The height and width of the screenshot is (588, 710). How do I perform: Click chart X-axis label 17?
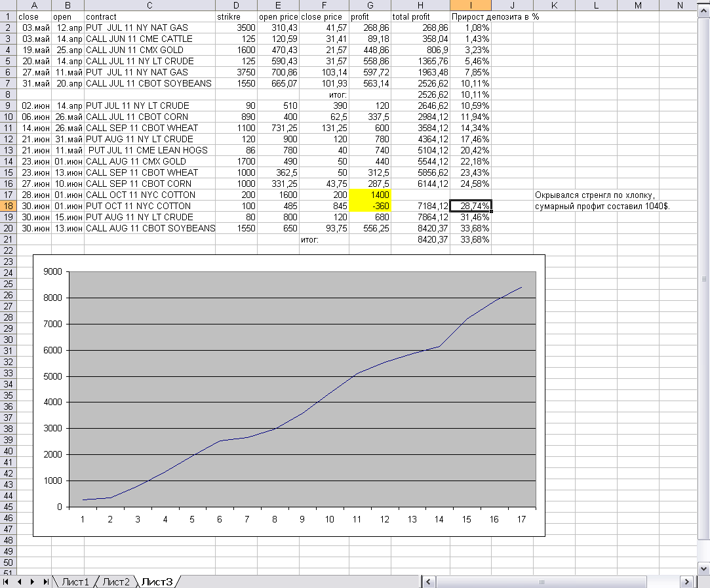(x=521, y=519)
